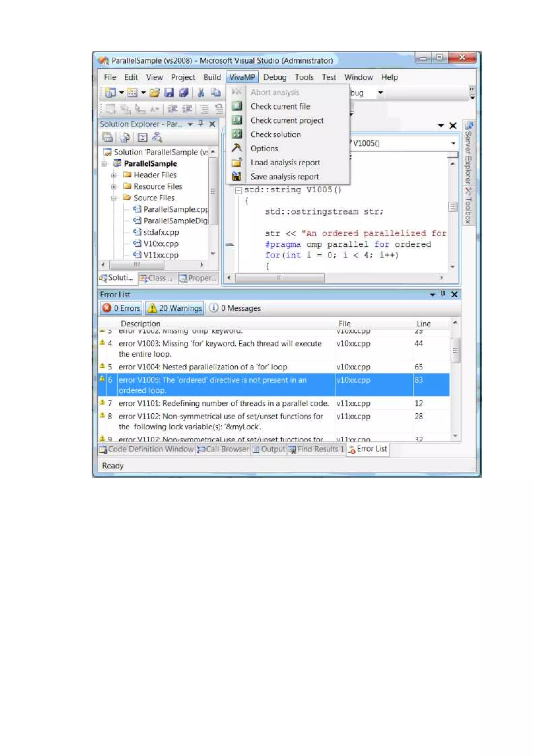Open configuration dropdown next to 'bug'

tap(381, 93)
